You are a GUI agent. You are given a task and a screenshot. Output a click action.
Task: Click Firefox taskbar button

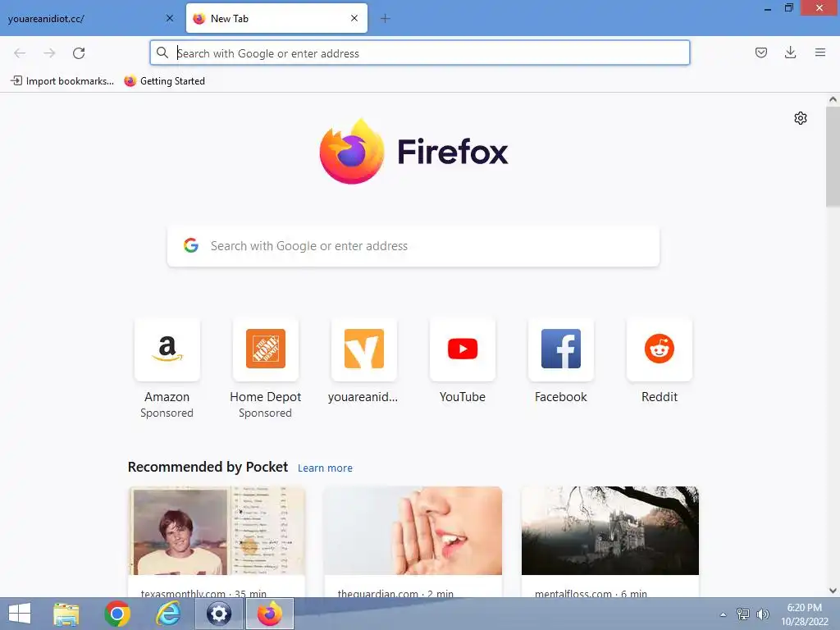(x=269, y=614)
